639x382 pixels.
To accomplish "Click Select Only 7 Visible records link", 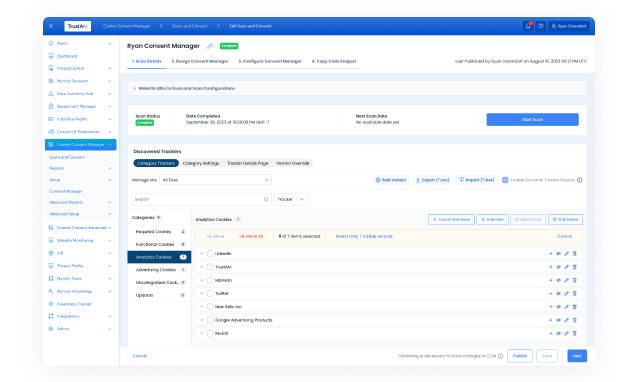I will 364,236.
